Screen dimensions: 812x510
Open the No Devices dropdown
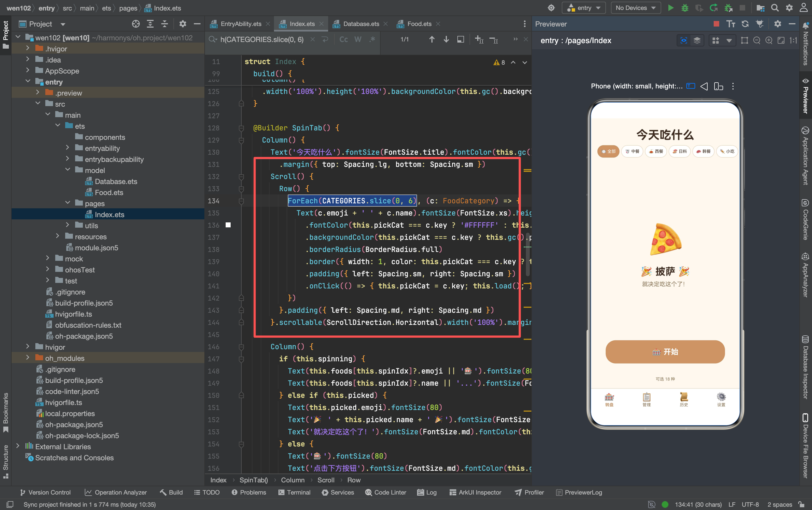(636, 8)
